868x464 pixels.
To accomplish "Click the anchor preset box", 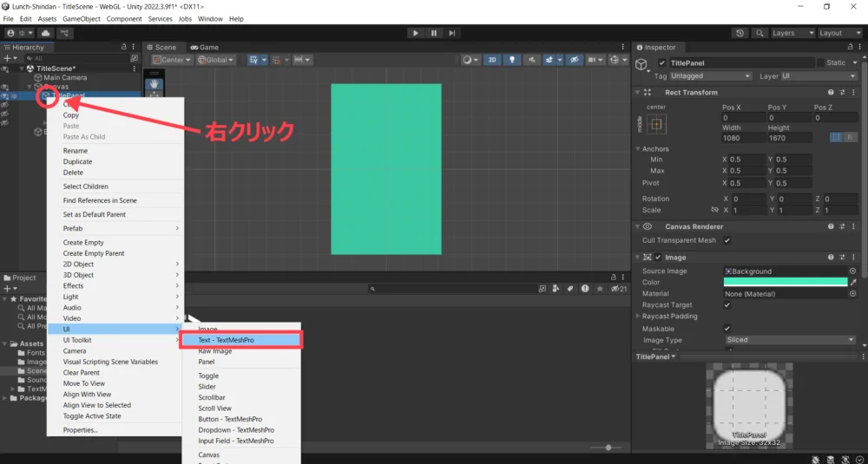I will click(656, 124).
